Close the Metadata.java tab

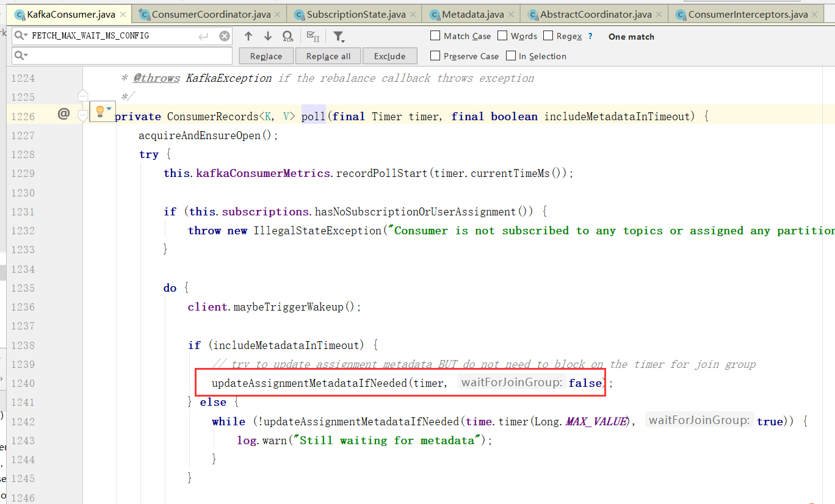tap(511, 15)
